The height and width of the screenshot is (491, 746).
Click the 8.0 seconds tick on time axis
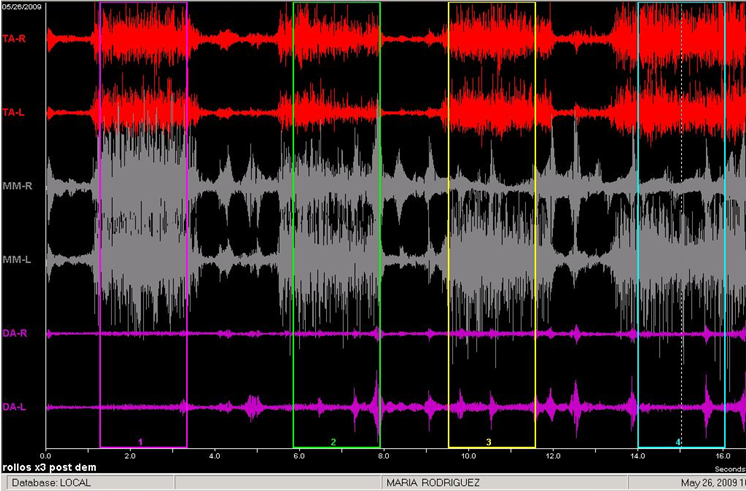(383, 455)
